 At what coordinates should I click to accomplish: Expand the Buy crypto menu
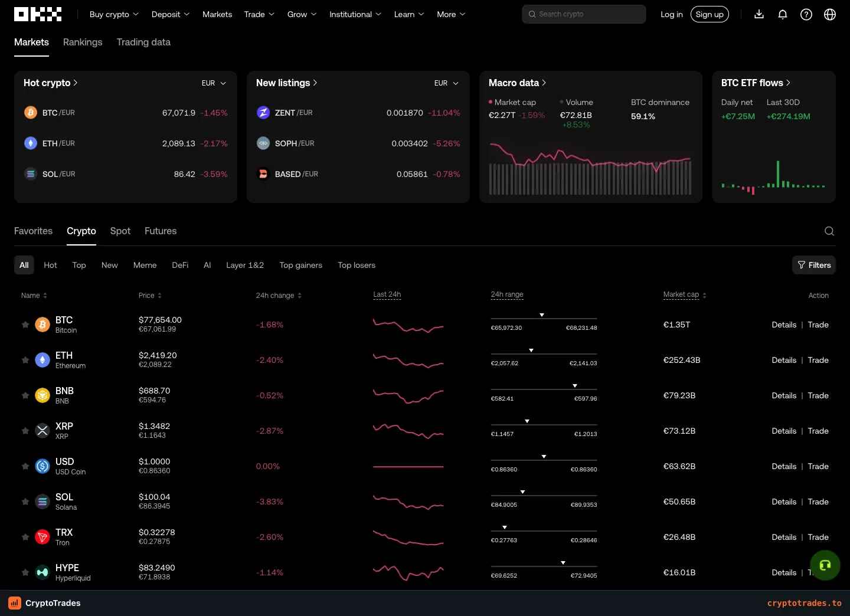coord(114,14)
